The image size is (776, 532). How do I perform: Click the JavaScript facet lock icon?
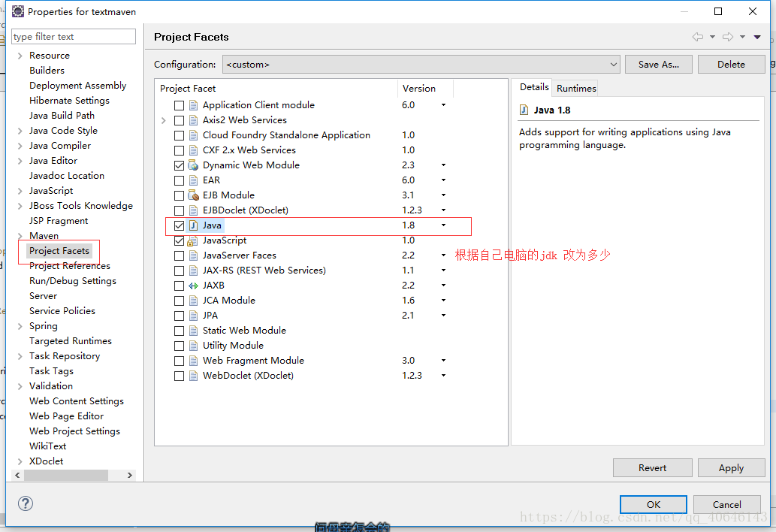pos(194,241)
